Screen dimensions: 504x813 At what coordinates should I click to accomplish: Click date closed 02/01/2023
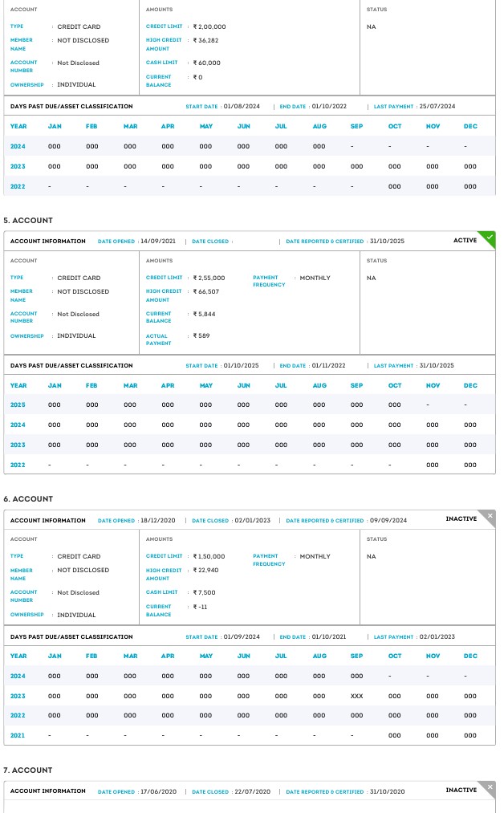point(252,521)
